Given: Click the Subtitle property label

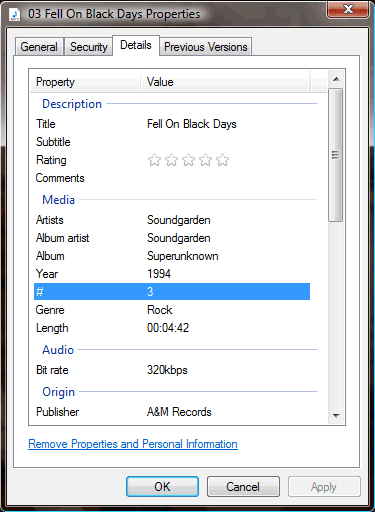Looking at the screenshot, I should [x=53, y=142].
